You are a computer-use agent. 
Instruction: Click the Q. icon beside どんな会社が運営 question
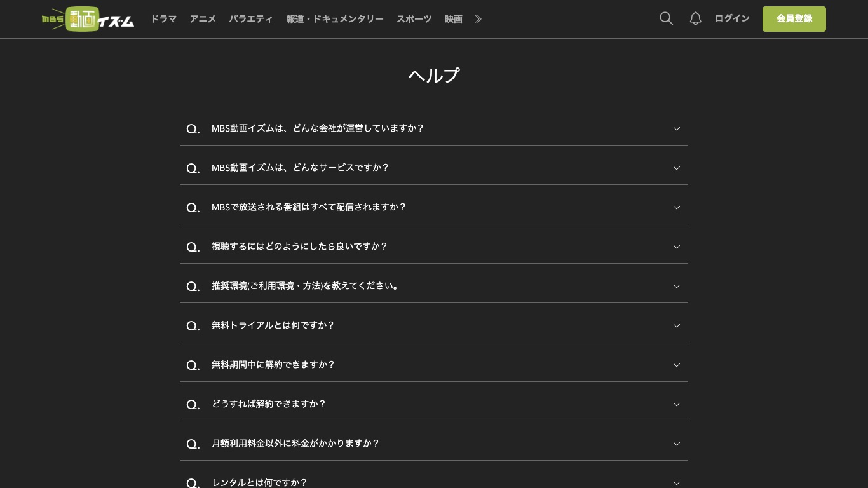point(193,129)
